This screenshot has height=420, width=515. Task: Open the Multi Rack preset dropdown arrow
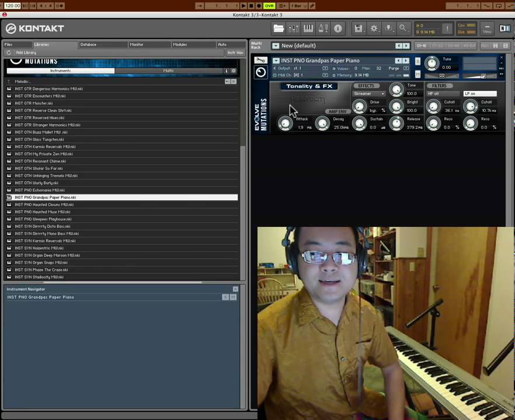click(x=276, y=46)
